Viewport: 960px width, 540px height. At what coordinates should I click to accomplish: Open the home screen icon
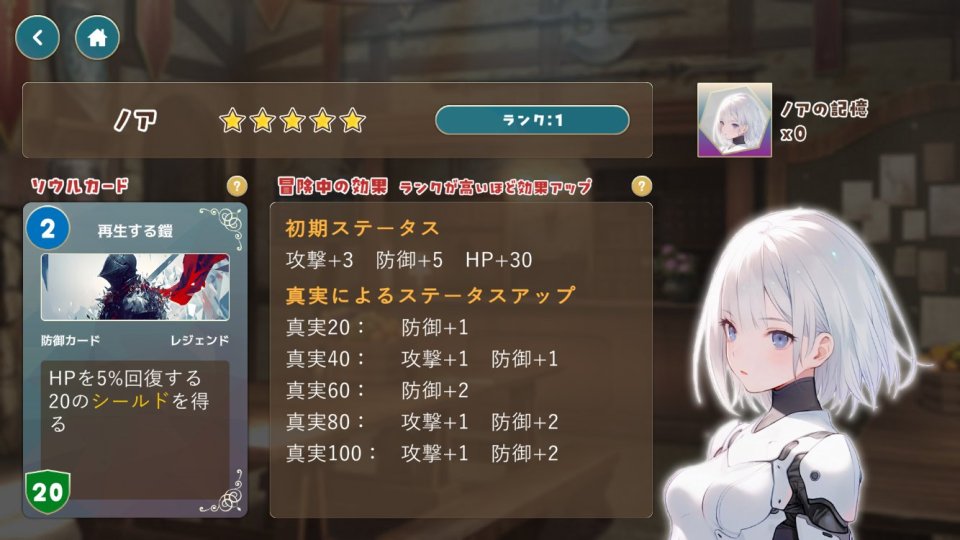[x=97, y=38]
